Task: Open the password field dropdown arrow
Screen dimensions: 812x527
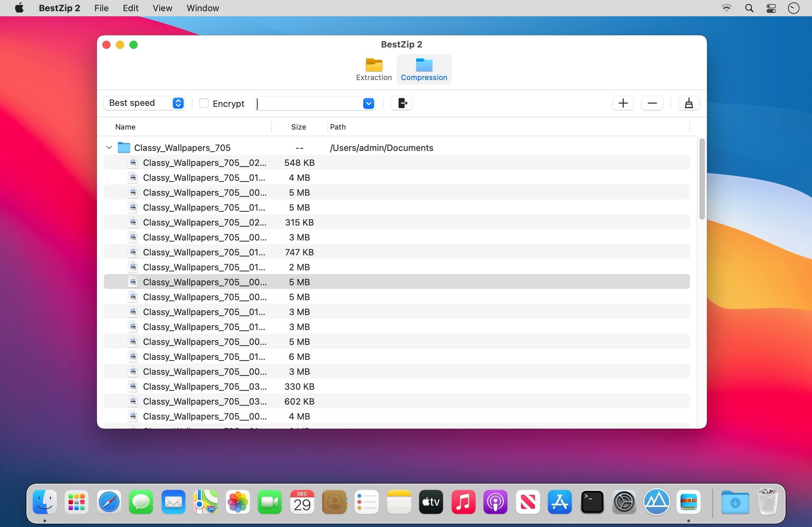Action: (368, 103)
